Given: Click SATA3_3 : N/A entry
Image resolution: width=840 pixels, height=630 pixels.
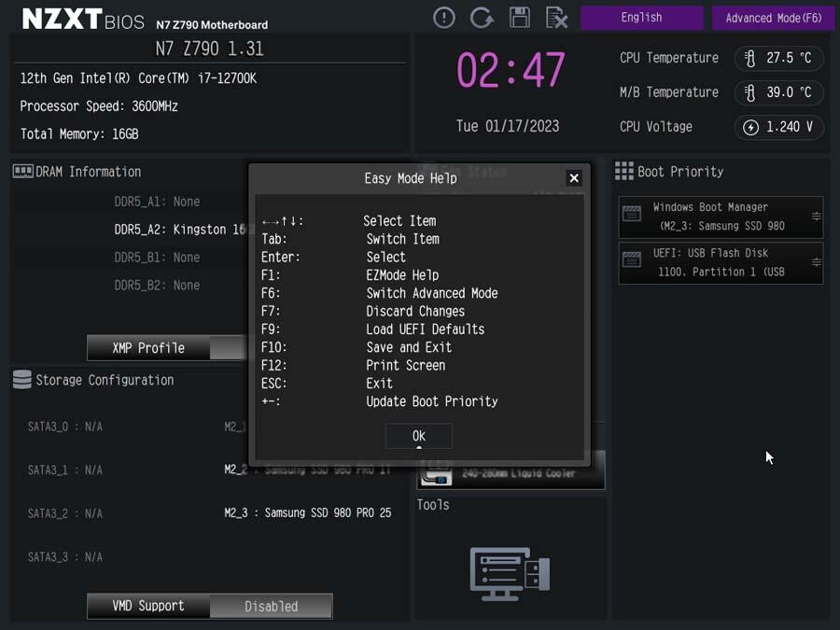Looking at the screenshot, I should (64, 556).
